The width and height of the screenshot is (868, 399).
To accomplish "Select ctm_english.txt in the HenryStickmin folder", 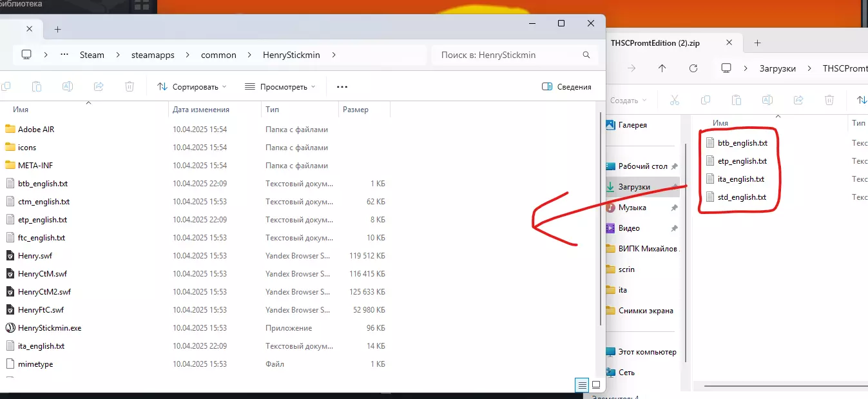I will coord(44,201).
